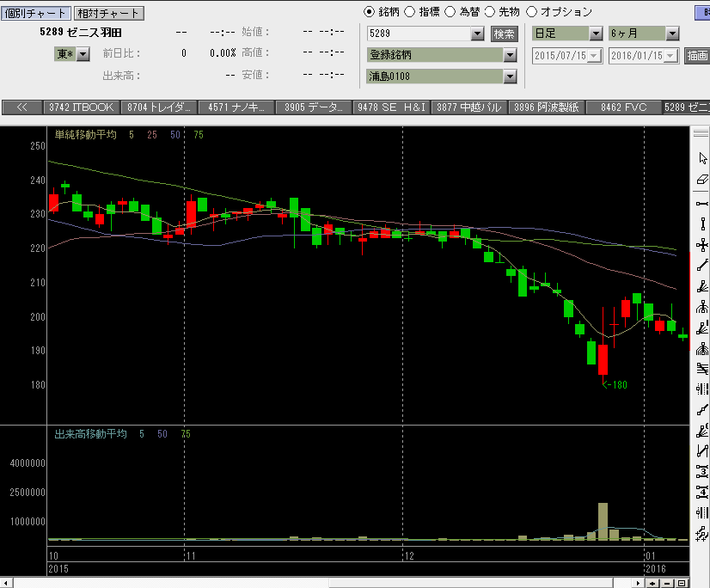Click the 単純移動平均 indicator label
Viewport: 710px width, 588px height.
coord(86,135)
